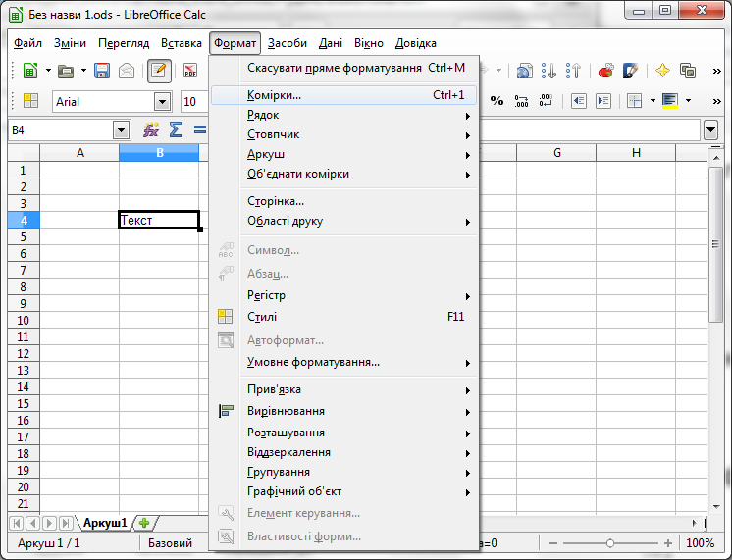Save the document with floppy icon
The height and width of the screenshot is (560, 732).
[x=102, y=71]
